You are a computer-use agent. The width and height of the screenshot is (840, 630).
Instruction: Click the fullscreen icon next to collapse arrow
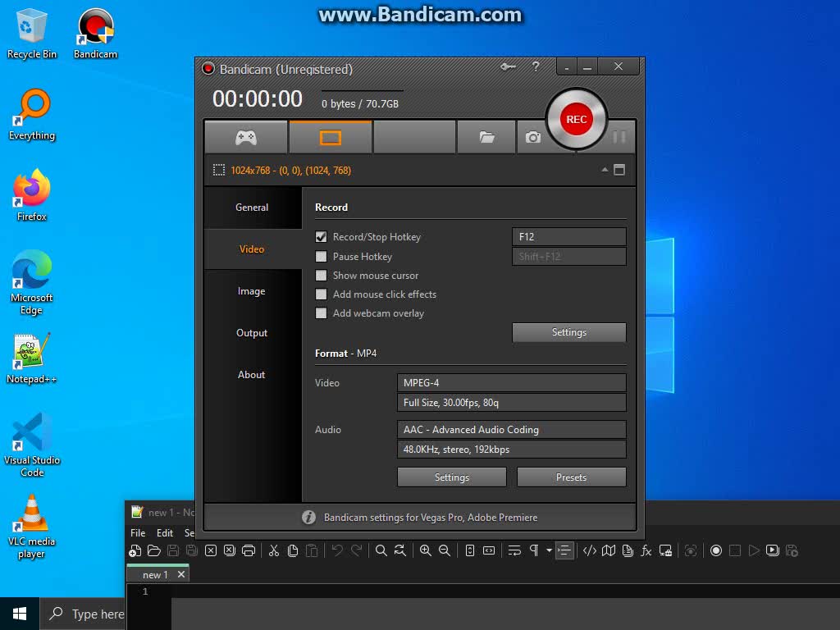[619, 170]
